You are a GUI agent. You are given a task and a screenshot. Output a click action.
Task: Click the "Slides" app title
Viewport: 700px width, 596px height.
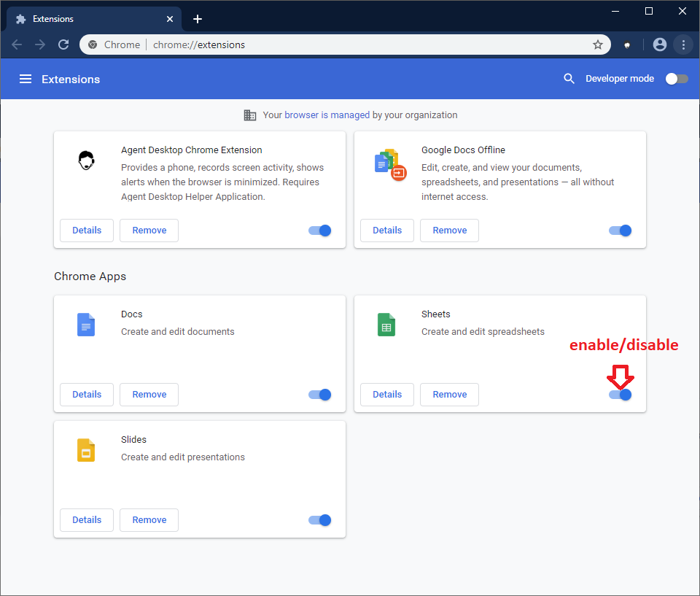coord(133,440)
